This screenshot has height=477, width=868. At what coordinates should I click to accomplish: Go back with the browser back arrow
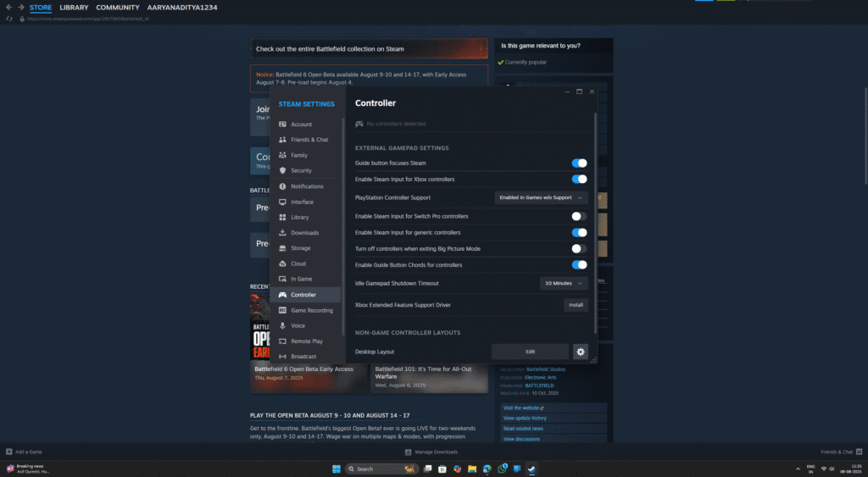tap(8, 7)
